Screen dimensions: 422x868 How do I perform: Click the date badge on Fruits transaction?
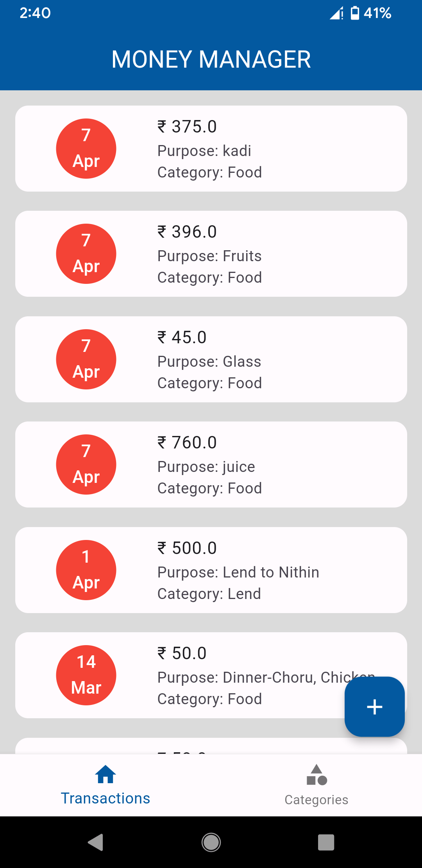click(86, 254)
